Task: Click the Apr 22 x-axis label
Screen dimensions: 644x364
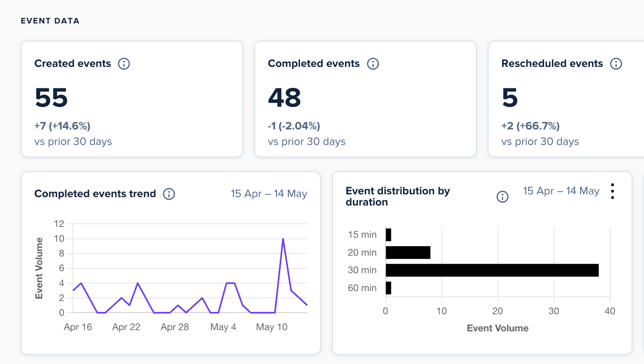Action: (126, 327)
